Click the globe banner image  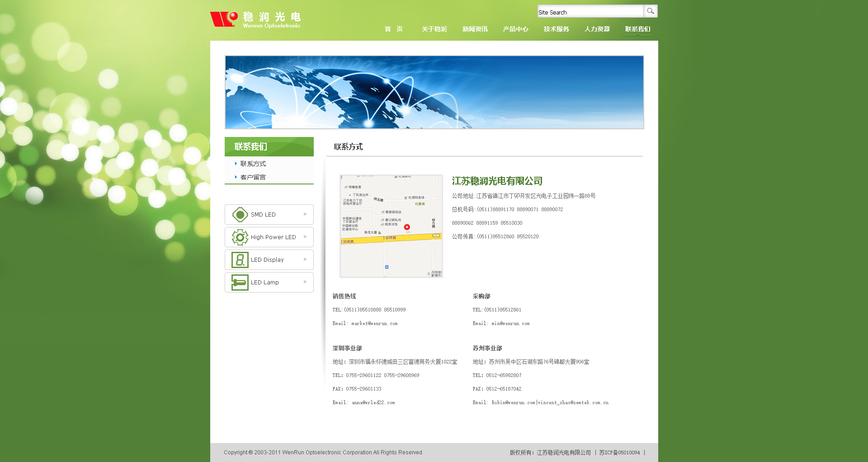[x=434, y=92]
